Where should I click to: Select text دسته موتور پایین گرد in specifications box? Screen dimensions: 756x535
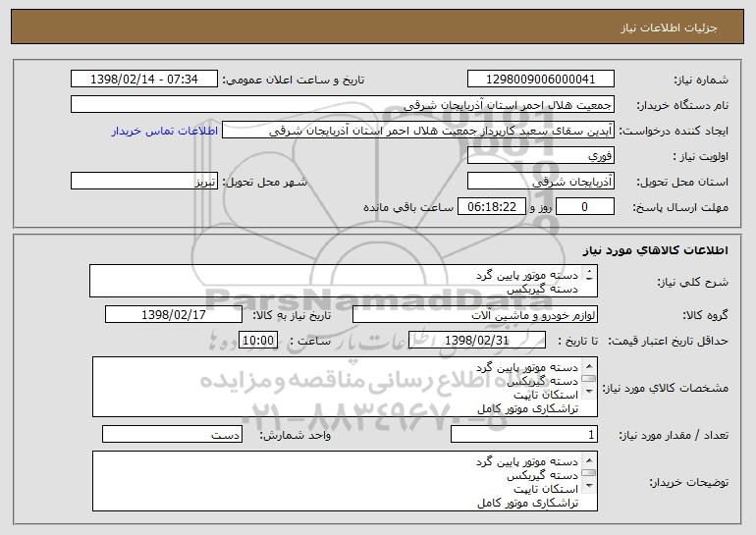(527, 368)
